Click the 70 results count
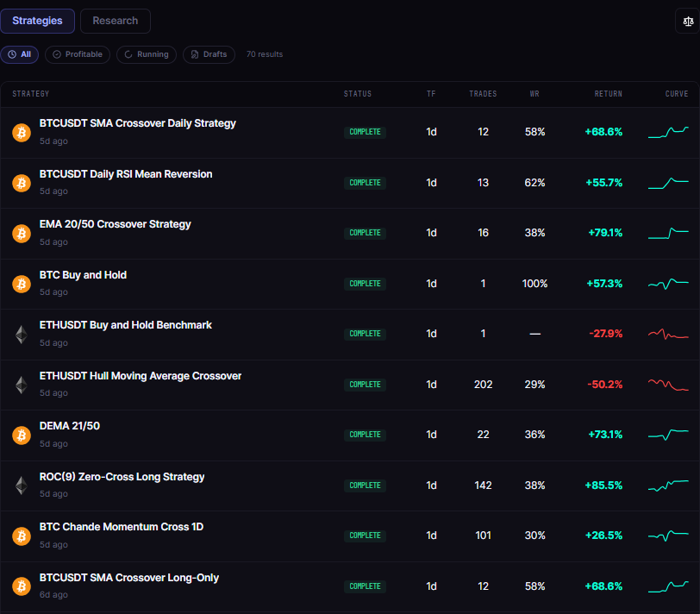This screenshot has width=700, height=614. tap(265, 54)
